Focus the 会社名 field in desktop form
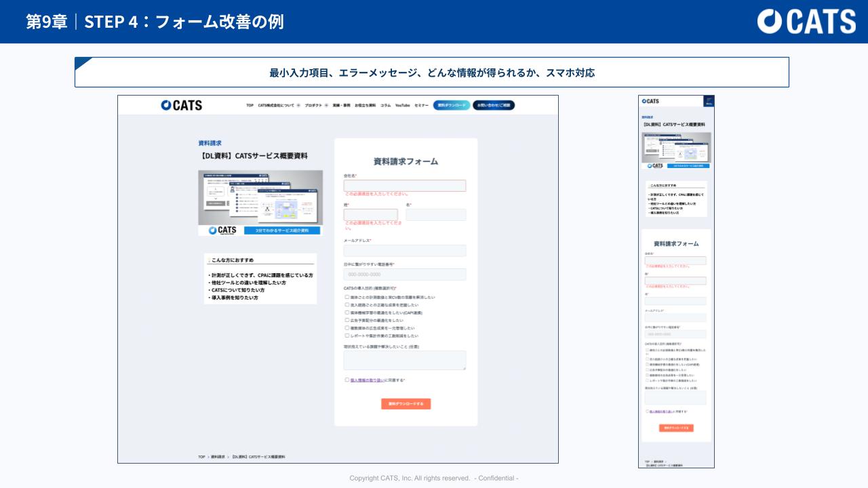 [x=405, y=186]
